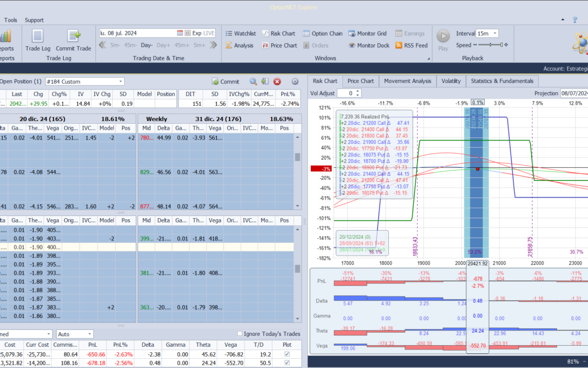Click the expiration toggle icon before Exp

[187, 33]
